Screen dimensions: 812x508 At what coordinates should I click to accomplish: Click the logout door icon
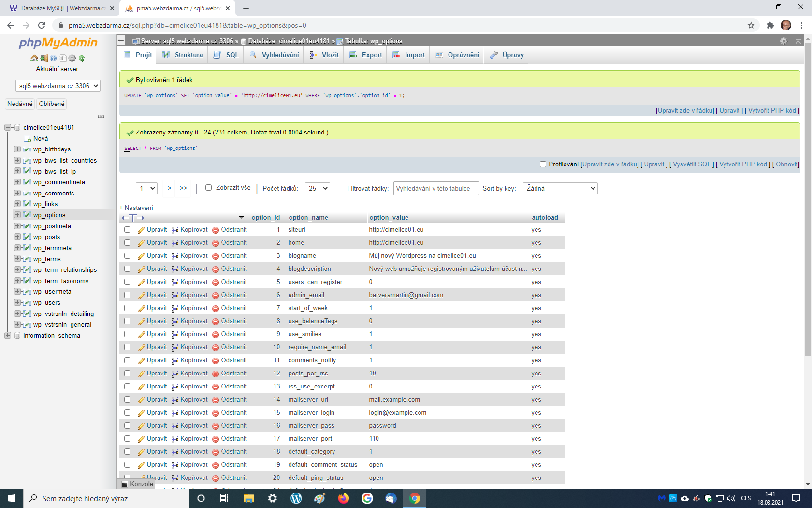tap(43, 58)
